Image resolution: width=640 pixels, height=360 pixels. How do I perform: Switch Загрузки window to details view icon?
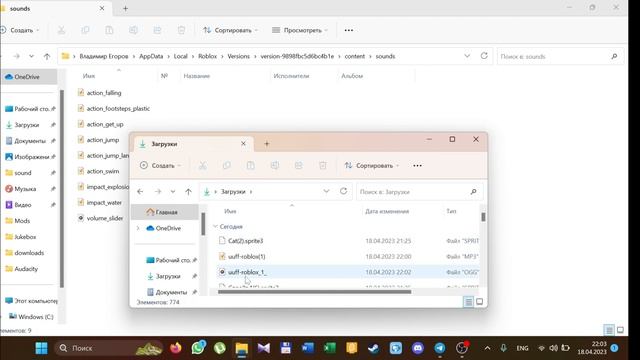coord(469,302)
